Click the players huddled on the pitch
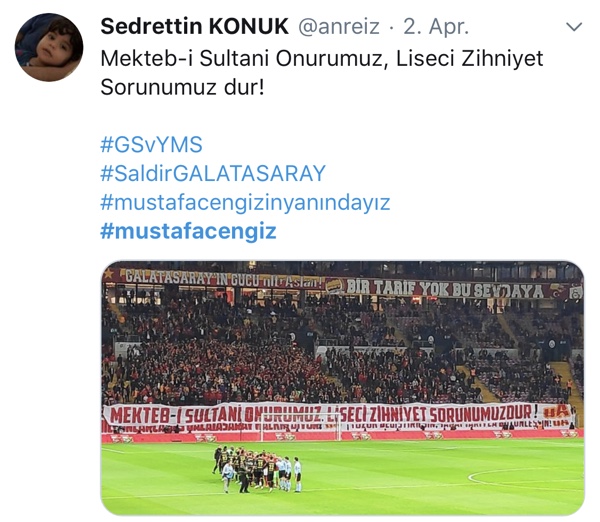 click(257, 469)
